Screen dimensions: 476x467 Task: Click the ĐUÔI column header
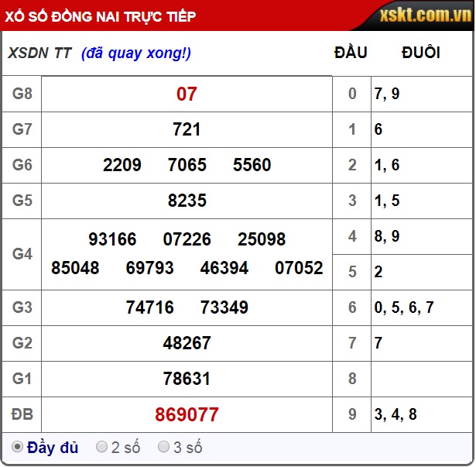(421, 53)
